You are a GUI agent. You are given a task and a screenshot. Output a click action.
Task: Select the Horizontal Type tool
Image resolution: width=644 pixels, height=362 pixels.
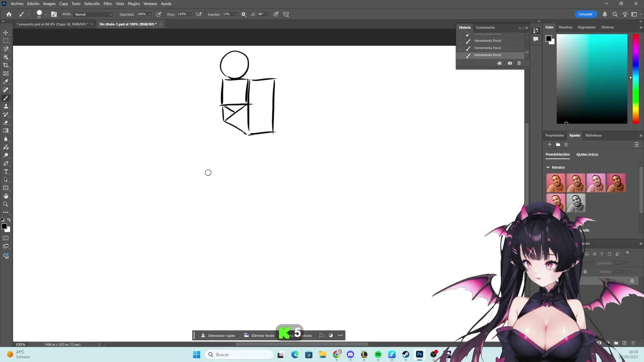pos(6,171)
